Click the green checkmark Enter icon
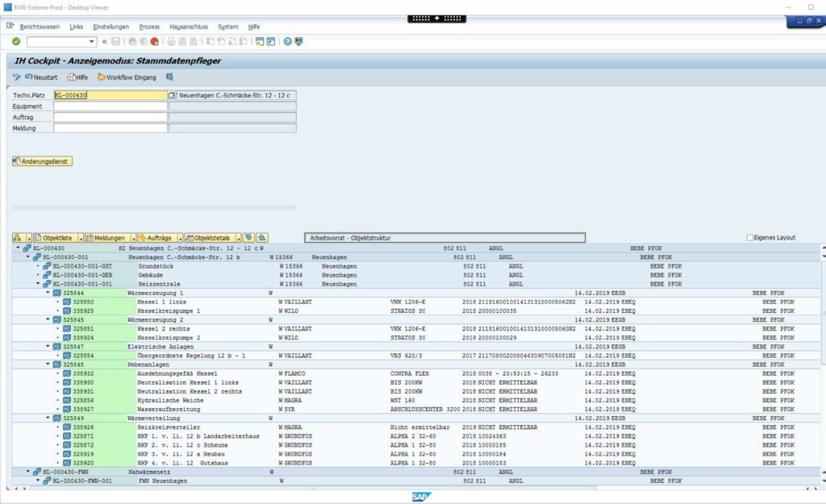Image resolution: width=826 pixels, height=504 pixels. (16, 41)
